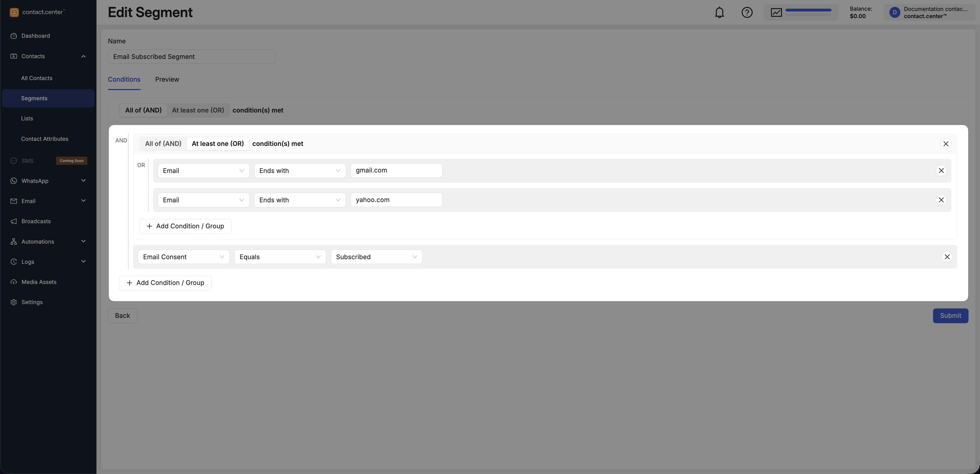
Task: Click the notifications bell icon
Action: pos(719,13)
